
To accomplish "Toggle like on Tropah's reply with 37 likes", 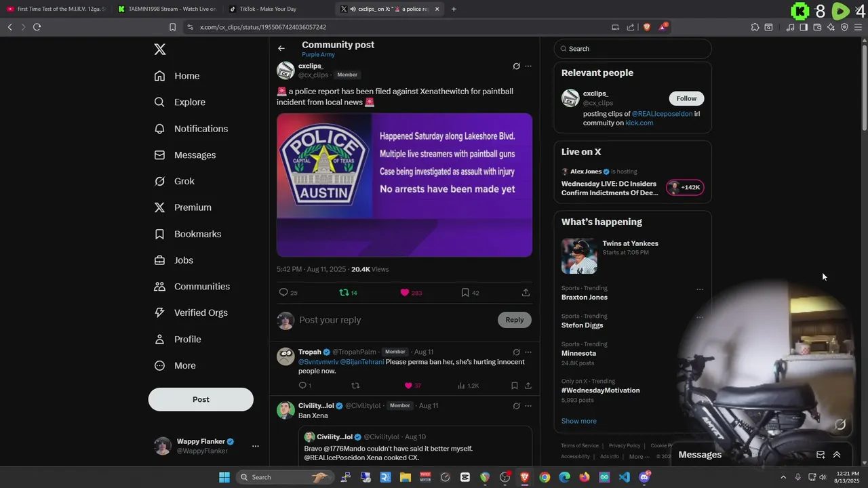I will 408,386.
